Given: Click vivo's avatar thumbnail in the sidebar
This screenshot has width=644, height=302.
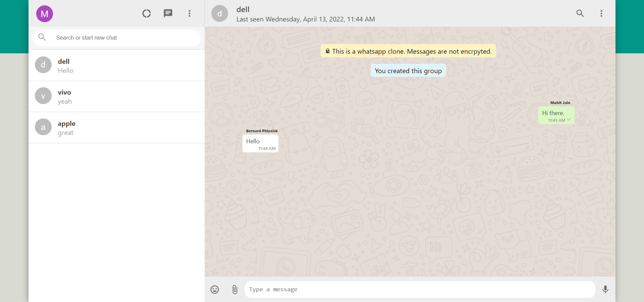Looking at the screenshot, I should 43,96.
